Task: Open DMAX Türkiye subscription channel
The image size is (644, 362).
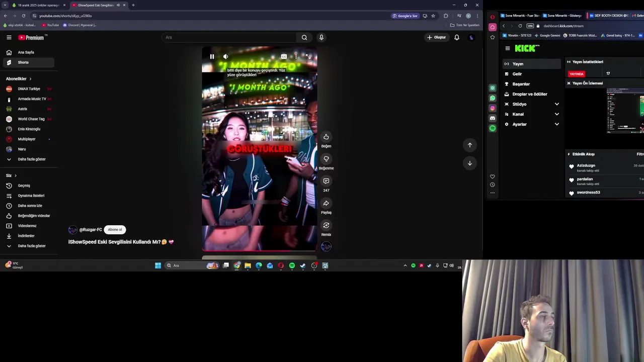Action: tap(28, 89)
